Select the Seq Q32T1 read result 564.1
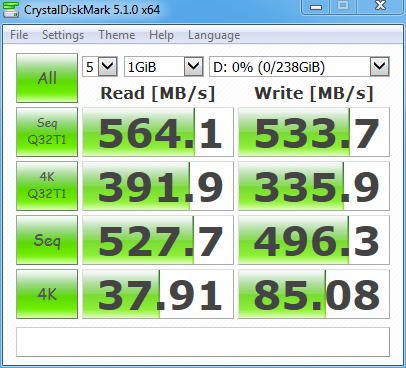This screenshot has width=406, height=368. tap(158, 132)
